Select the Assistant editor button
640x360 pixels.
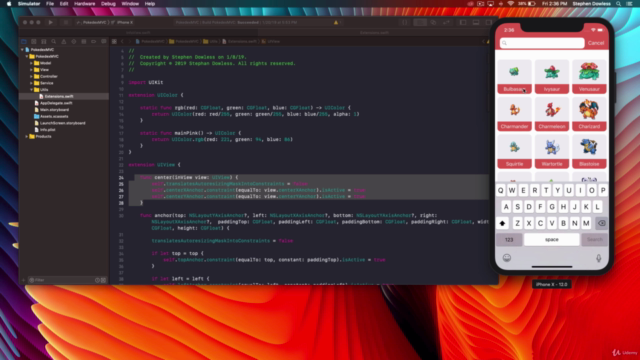point(433,22)
